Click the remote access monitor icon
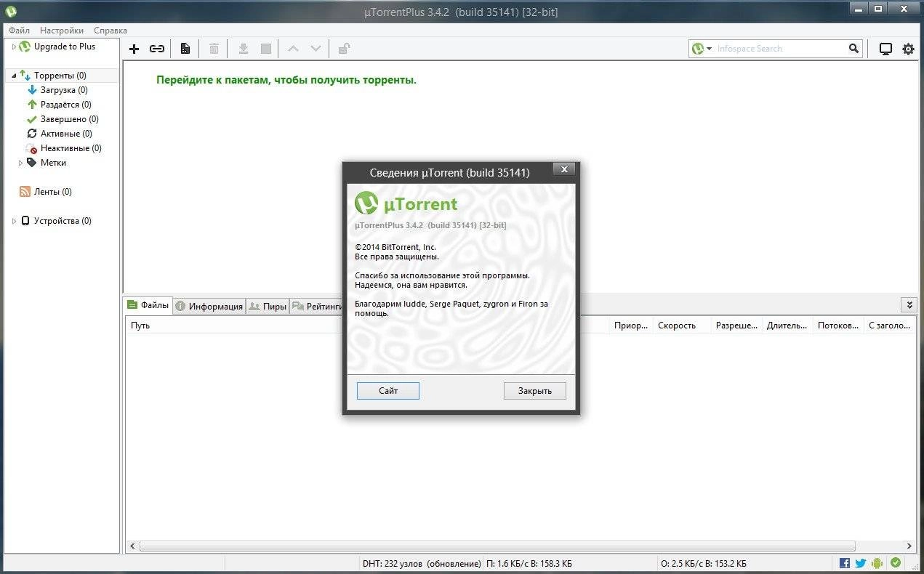Screen dimensions: 924x574 (x=885, y=49)
